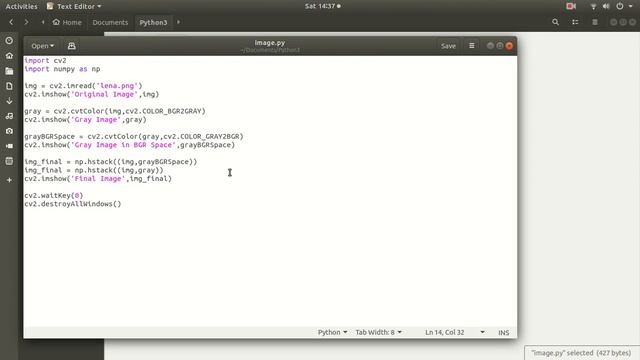
Task: Click the imshow('Gray Image',gray) line
Action: click(x=85, y=120)
